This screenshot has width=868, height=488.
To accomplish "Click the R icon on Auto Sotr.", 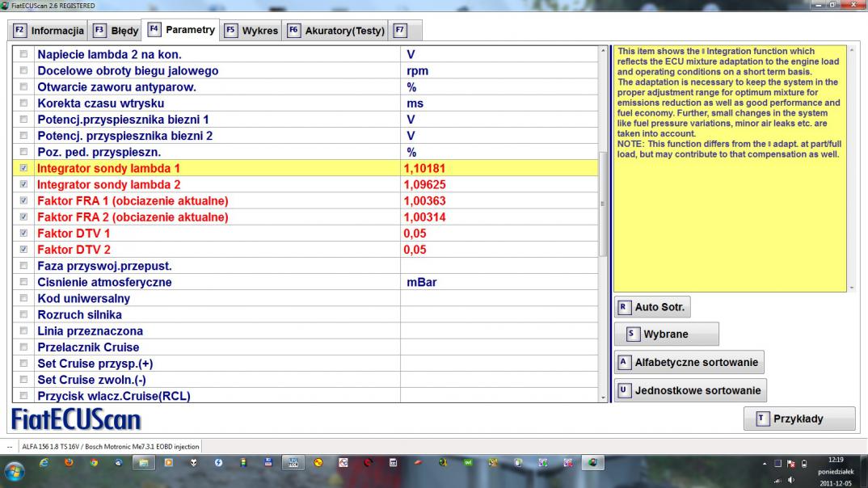I will point(623,308).
